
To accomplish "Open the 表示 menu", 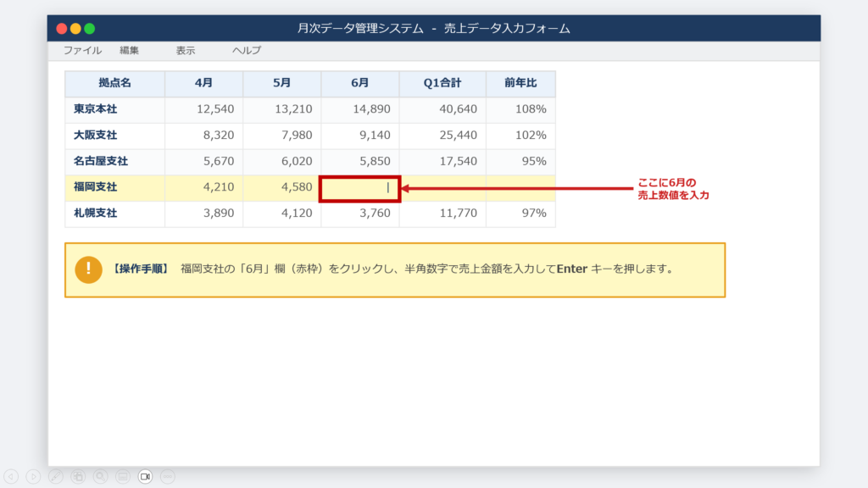I will tap(186, 51).
